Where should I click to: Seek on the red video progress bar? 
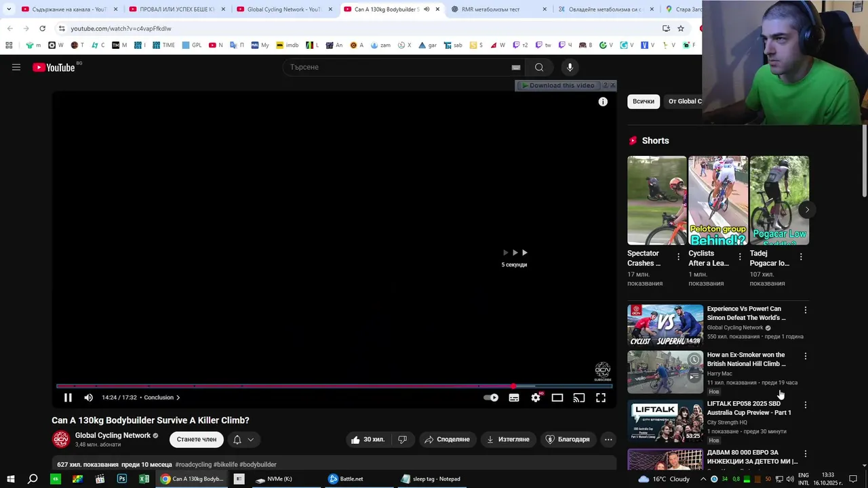coord(334,386)
